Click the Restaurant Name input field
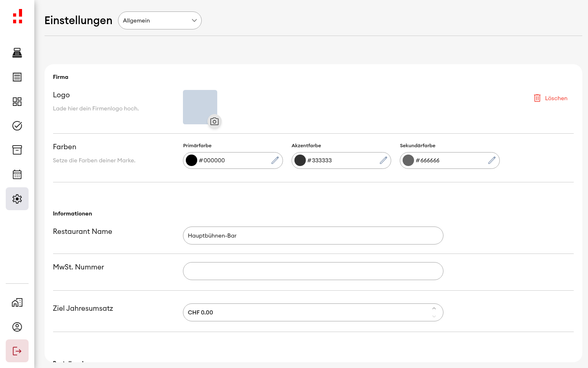Image resolution: width=588 pixels, height=368 pixels. [313, 236]
